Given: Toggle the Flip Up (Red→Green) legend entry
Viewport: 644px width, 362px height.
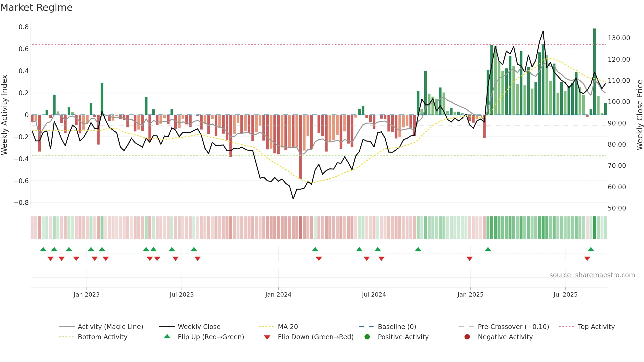Looking at the screenshot, I should pos(204,337).
